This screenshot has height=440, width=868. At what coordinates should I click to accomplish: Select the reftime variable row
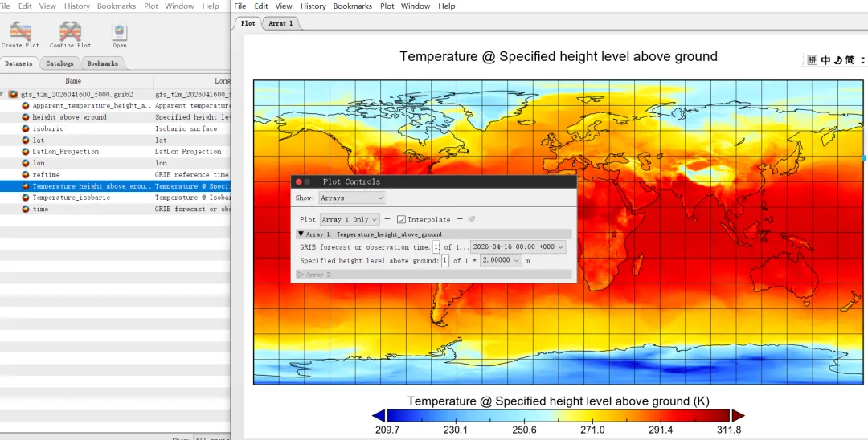click(115, 175)
